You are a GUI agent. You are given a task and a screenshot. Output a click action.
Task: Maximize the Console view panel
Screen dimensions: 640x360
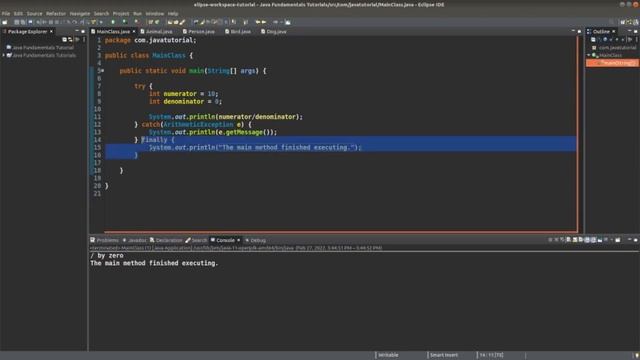pos(636,240)
